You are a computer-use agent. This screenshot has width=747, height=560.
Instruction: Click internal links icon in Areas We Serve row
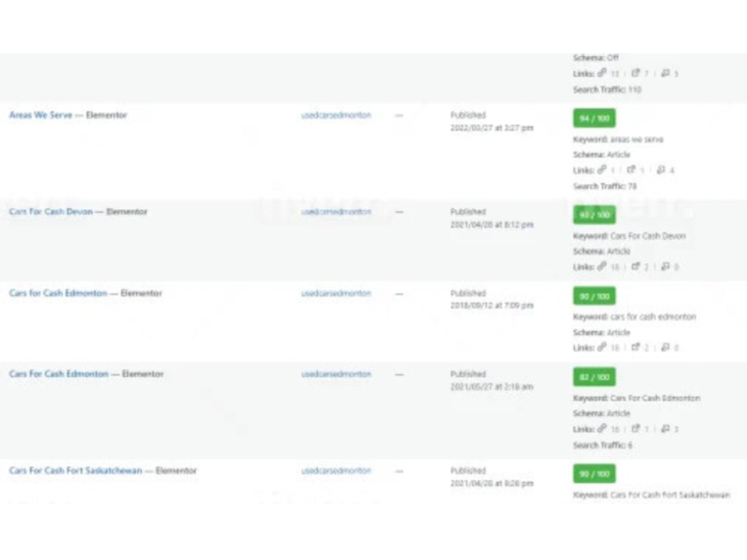coord(602,169)
